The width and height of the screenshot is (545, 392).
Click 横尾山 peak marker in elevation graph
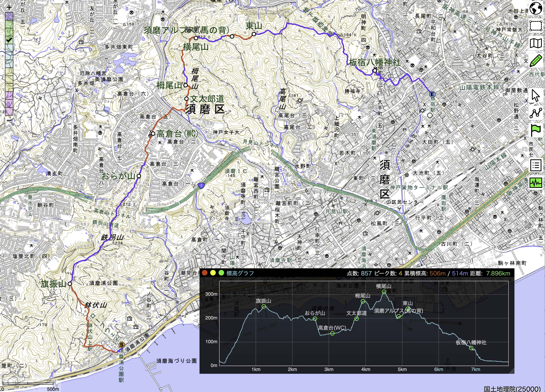click(384, 292)
